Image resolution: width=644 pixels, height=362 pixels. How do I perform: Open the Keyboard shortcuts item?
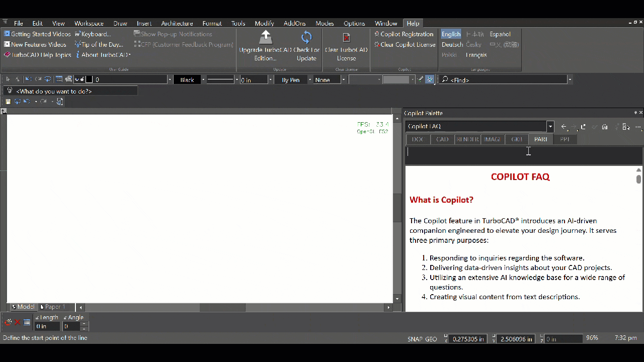point(93,34)
